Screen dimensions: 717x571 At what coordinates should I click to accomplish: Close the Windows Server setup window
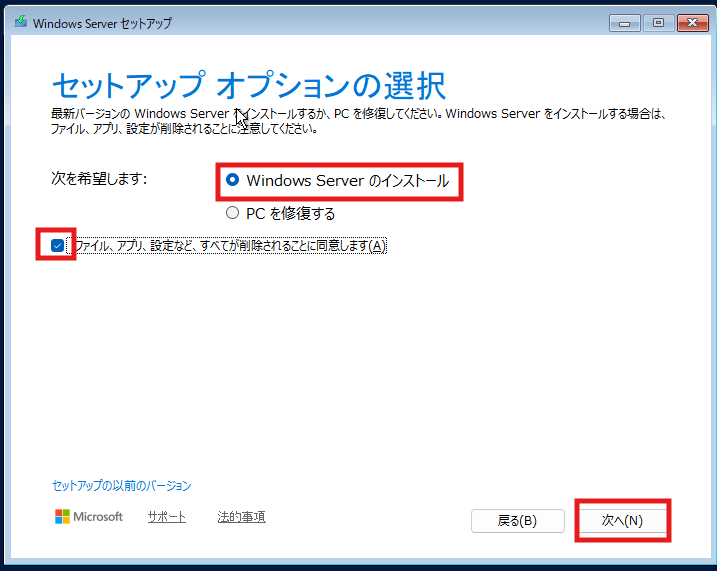[x=692, y=23]
